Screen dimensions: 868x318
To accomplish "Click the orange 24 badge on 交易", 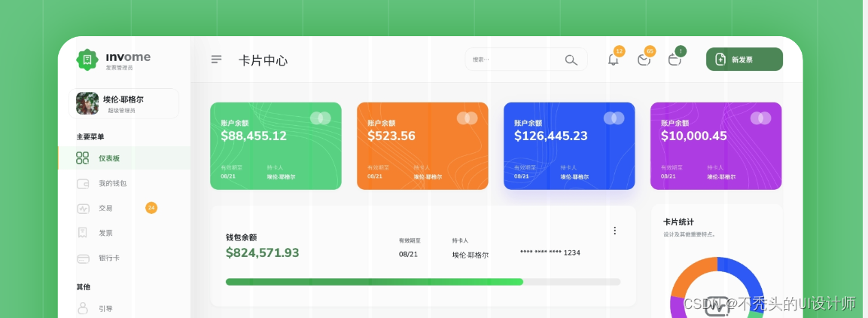I will tap(151, 208).
